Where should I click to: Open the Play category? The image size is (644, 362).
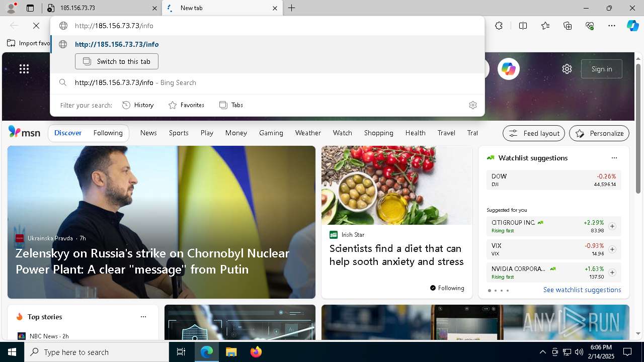(207, 133)
